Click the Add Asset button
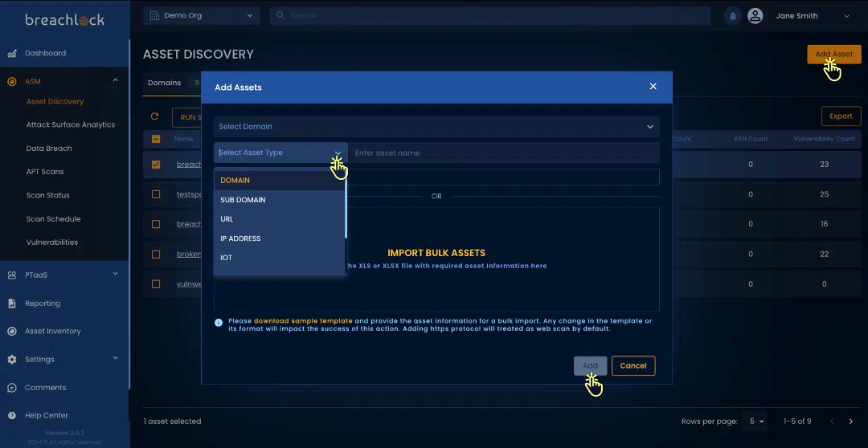Screen dimensions: 868x448 click(x=833, y=55)
